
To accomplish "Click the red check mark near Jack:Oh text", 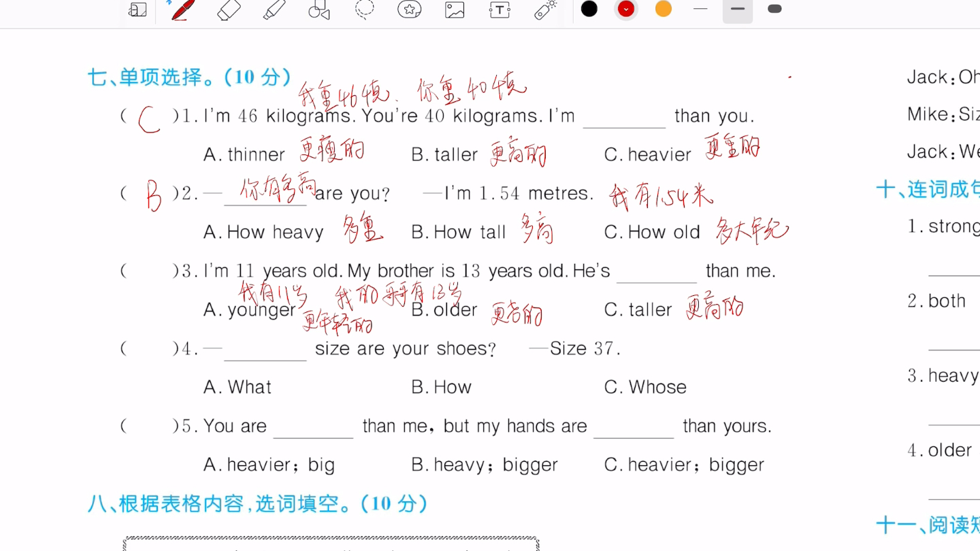I will pos(789,77).
